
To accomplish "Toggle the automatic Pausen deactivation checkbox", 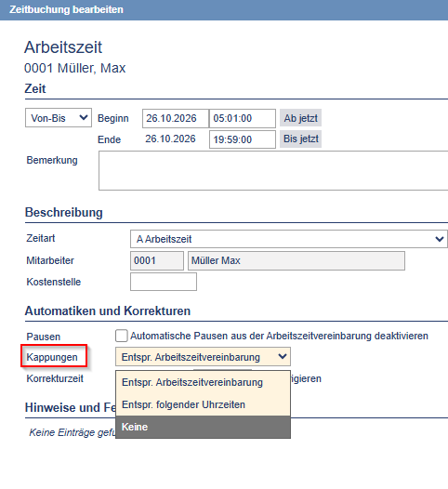I will click(x=121, y=336).
